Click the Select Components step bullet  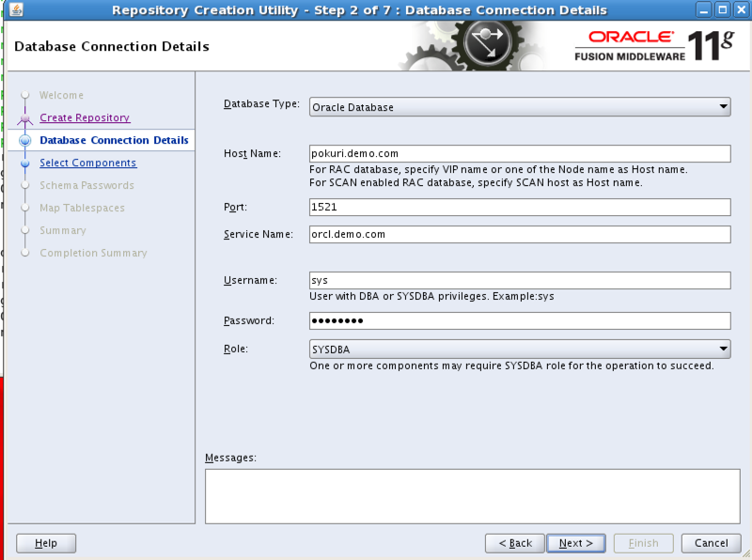click(25, 163)
